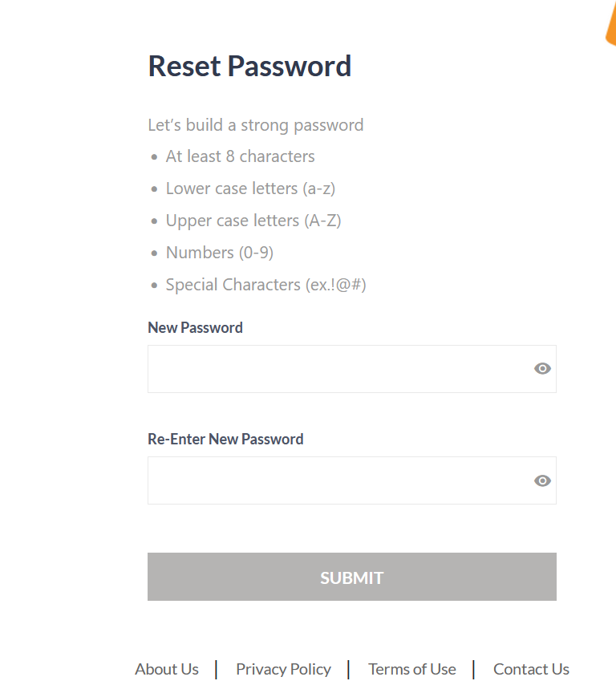This screenshot has height=685, width=616.
Task: Click the "Upper case letters (A-Z)" requirement
Action: click(x=253, y=221)
